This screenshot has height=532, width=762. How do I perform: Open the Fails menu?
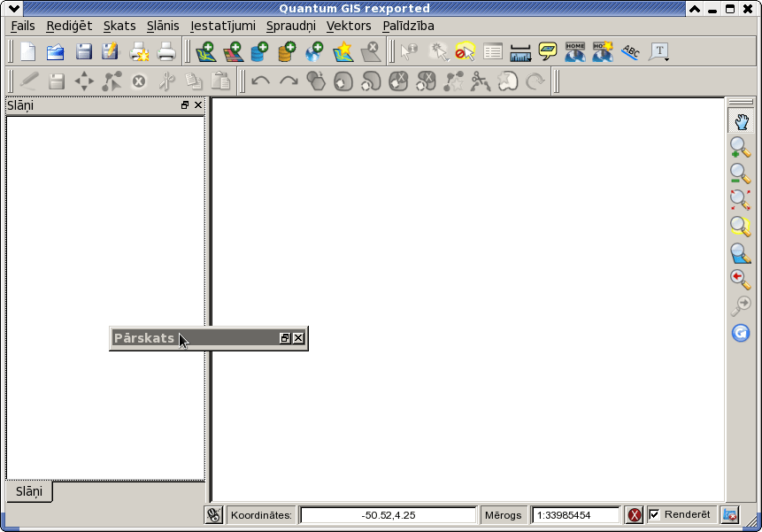click(x=23, y=26)
